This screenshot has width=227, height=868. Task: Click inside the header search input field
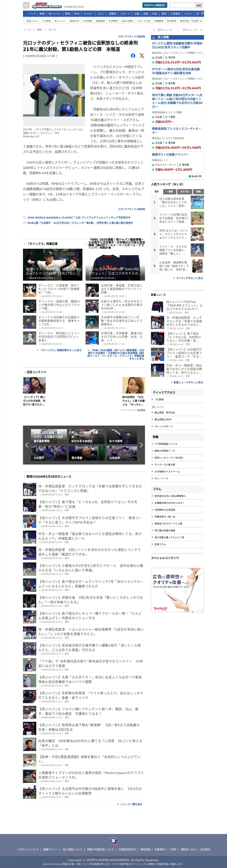(x=182, y=5)
